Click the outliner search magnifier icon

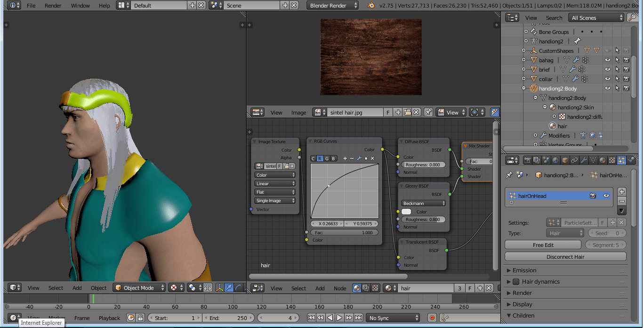pyautogui.click(x=632, y=17)
